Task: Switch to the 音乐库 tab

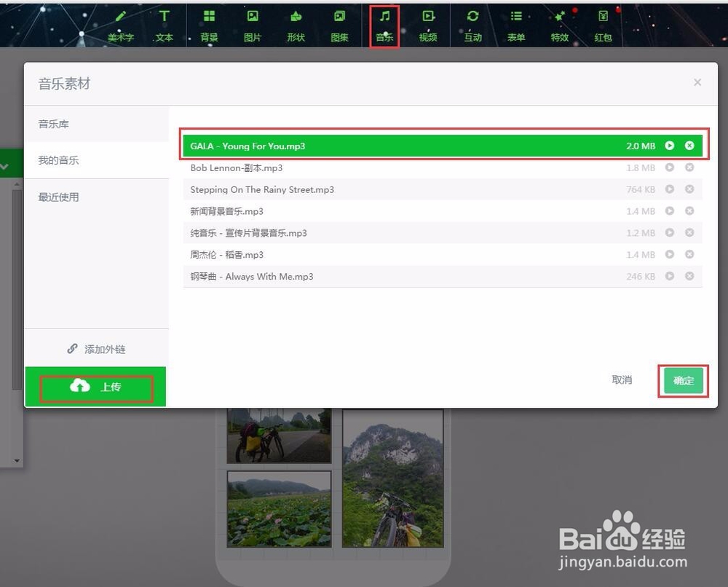Action: pyautogui.click(x=97, y=124)
